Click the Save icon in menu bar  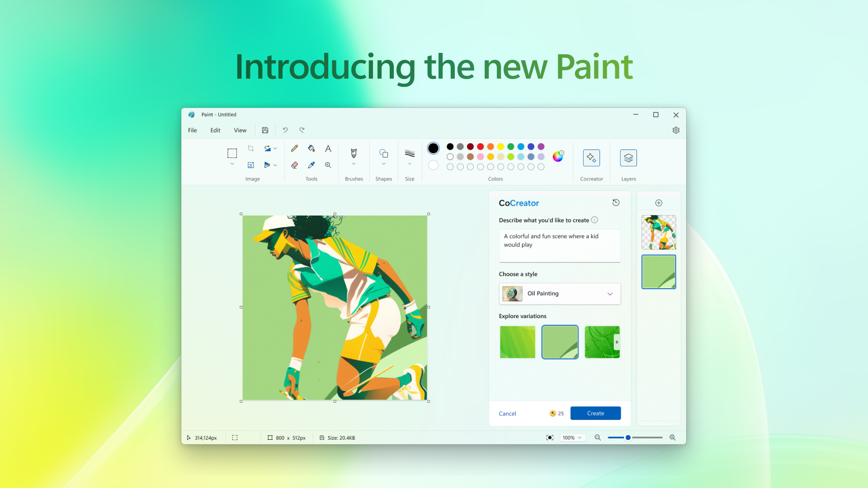[265, 130]
